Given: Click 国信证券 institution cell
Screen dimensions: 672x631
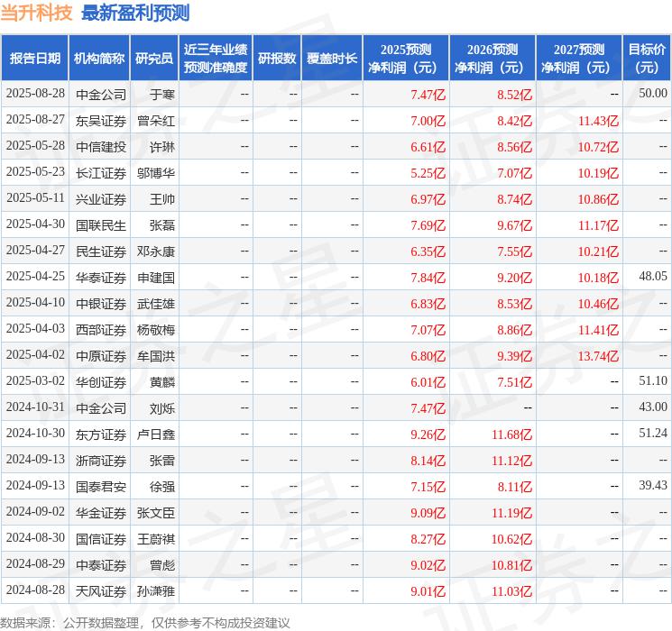Looking at the screenshot, I should click(x=101, y=539).
